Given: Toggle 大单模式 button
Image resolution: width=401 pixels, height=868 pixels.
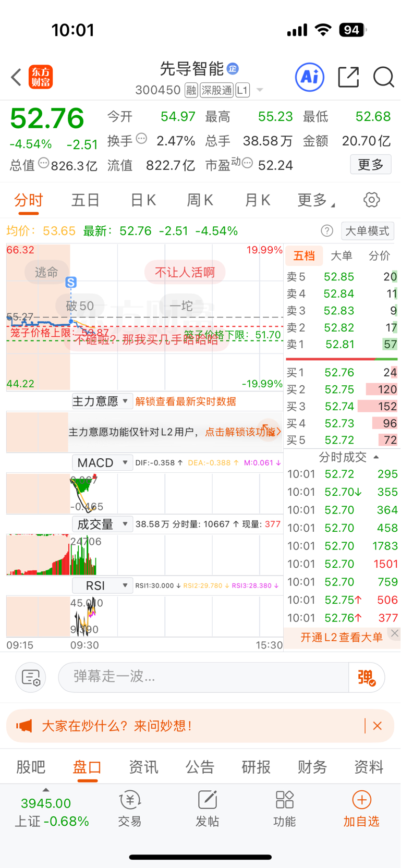Looking at the screenshot, I should pyautogui.click(x=368, y=230).
